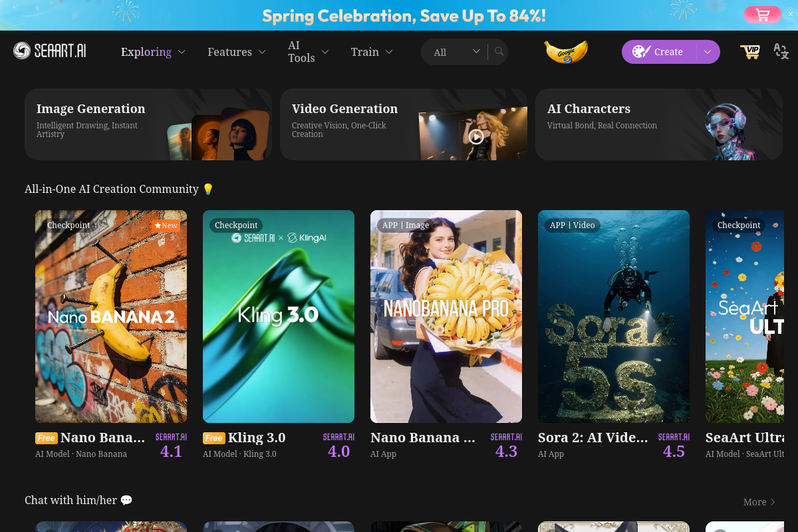Expand the Features menu chevron
Screen dimensions: 798x532
[x=262, y=52]
